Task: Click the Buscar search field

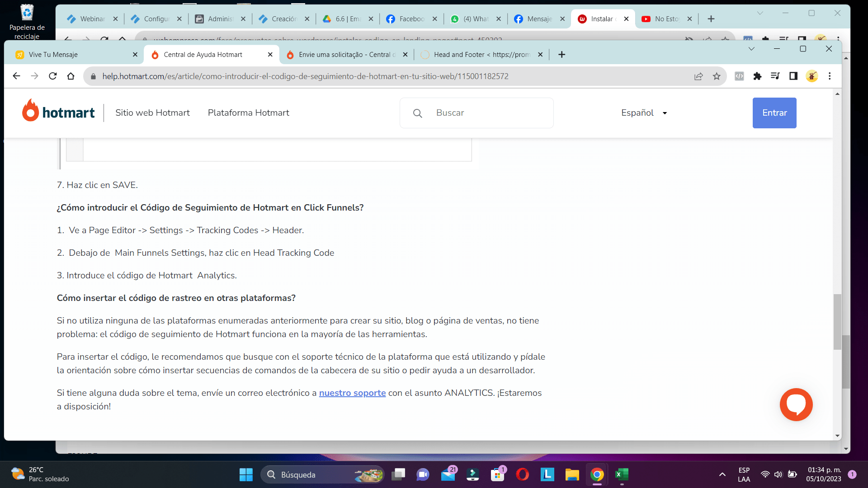Action: tap(476, 113)
